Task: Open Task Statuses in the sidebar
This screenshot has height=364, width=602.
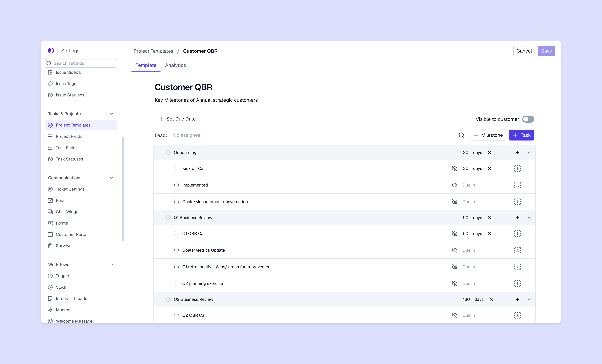Action: [69, 159]
